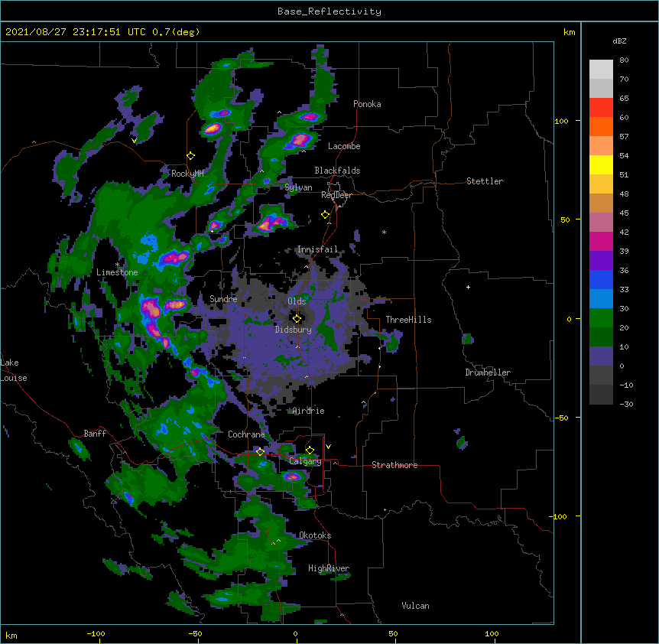Pick the light blue 30–33 dBZ swatch
The image size is (659, 644).
point(601,299)
